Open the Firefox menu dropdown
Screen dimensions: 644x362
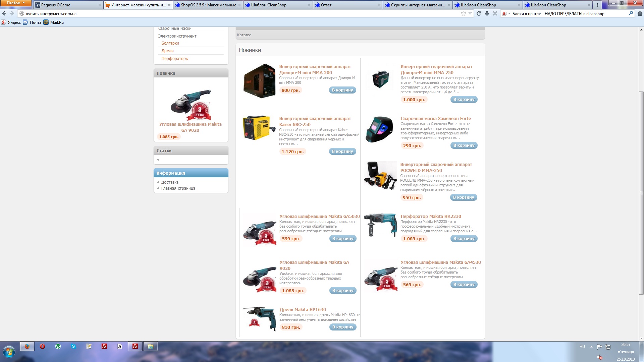[16, 3]
